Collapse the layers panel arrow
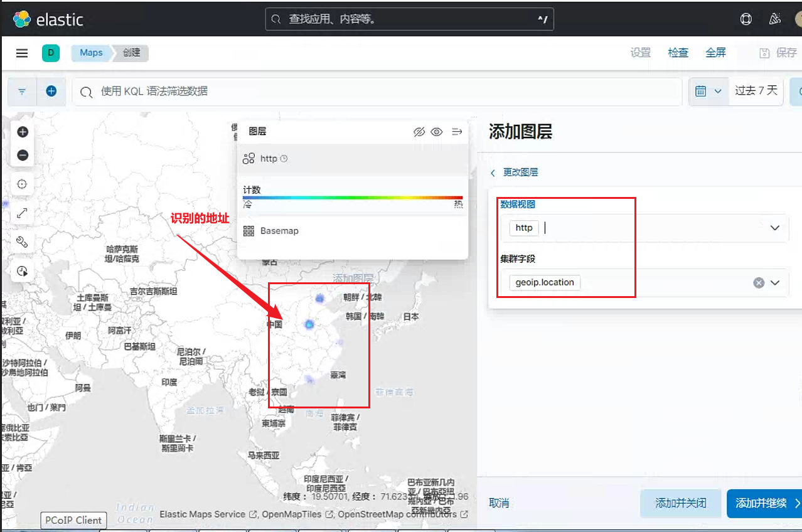Image resolution: width=802 pixels, height=532 pixels. coord(457,132)
